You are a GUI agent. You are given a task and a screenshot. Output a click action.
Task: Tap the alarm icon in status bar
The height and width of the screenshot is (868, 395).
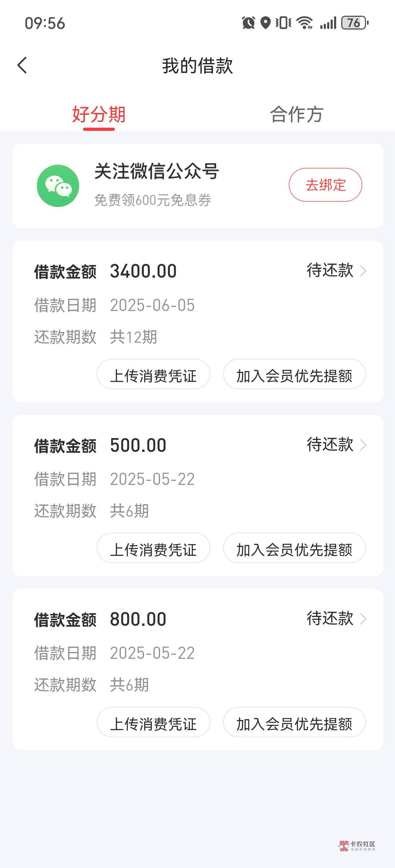click(x=248, y=23)
